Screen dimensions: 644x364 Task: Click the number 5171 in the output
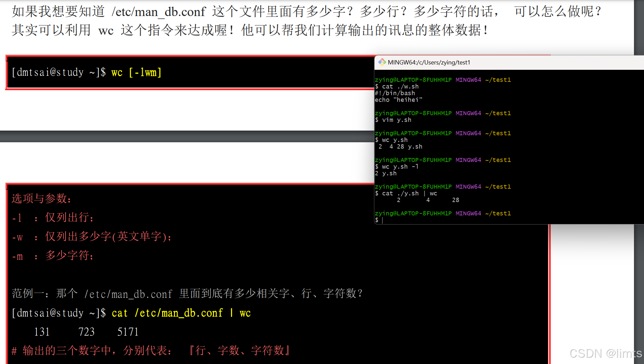click(x=128, y=332)
